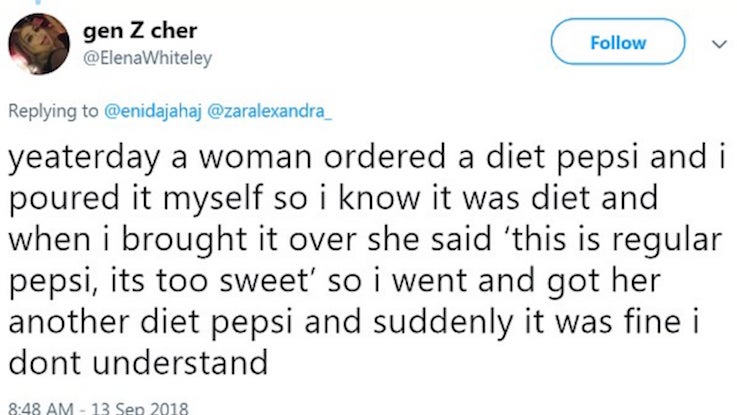Screen dimensions: 737x415
Task: Click the Replying to label
Action: tap(53, 111)
